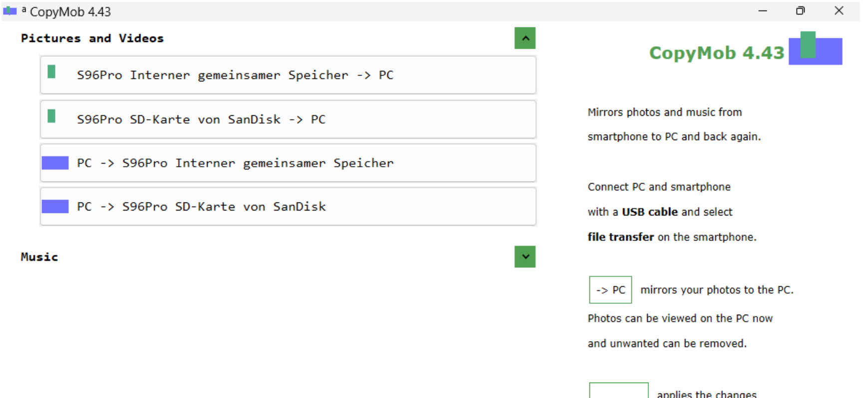Click the "CopyMob 4.43" title text in the logo
The image size is (868, 398).
(x=716, y=53)
